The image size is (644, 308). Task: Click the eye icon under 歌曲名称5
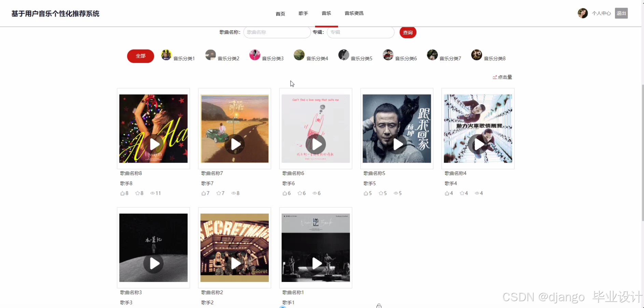tap(396, 193)
